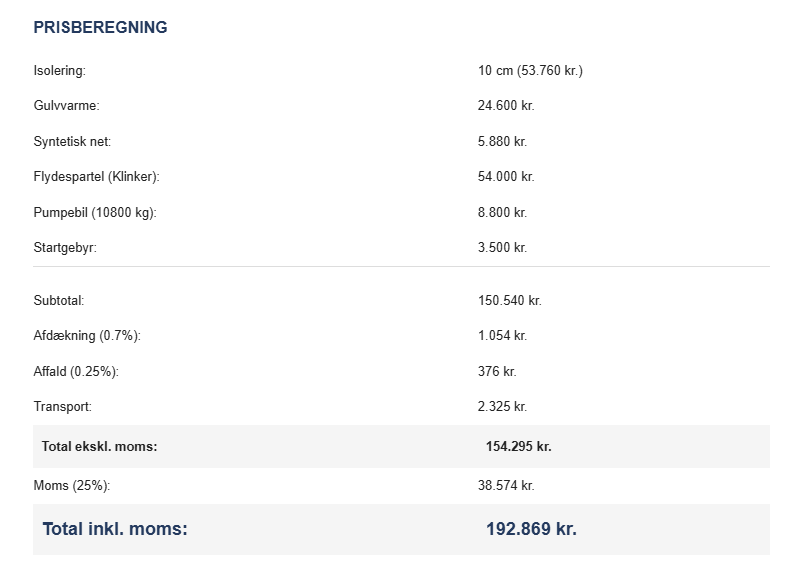The image size is (788, 574).
Task: Click the Pumpebil (10800 kg) label
Action: click(x=95, y=212)
